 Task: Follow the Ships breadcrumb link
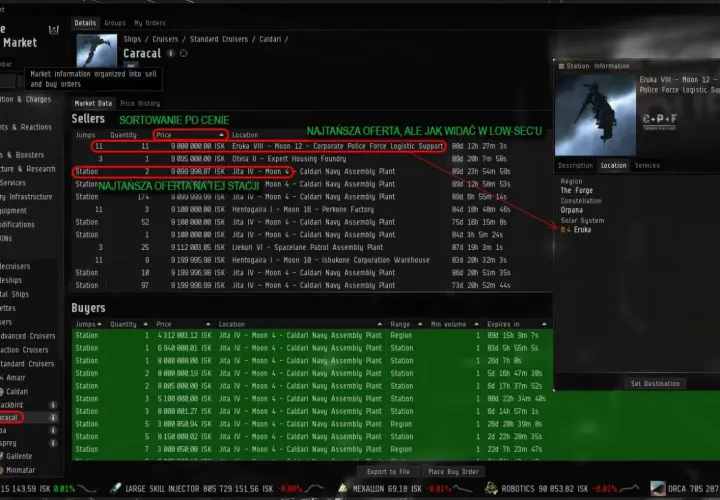click(132, 39)
